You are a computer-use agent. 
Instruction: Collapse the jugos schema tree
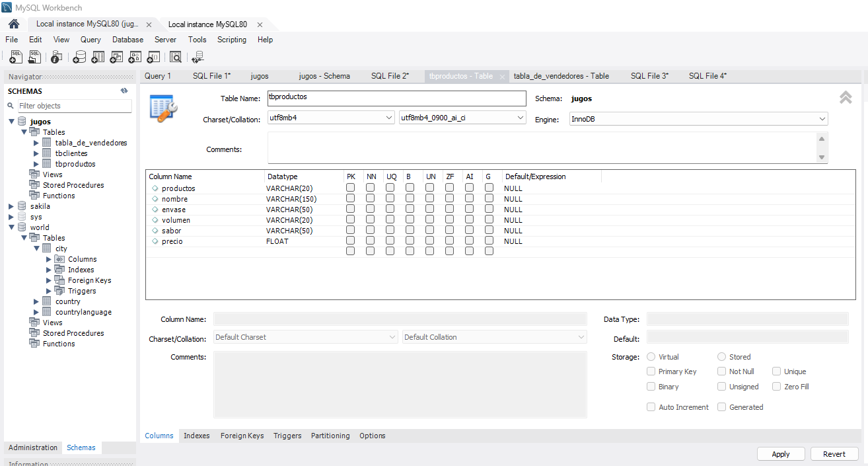coord(11,122)
